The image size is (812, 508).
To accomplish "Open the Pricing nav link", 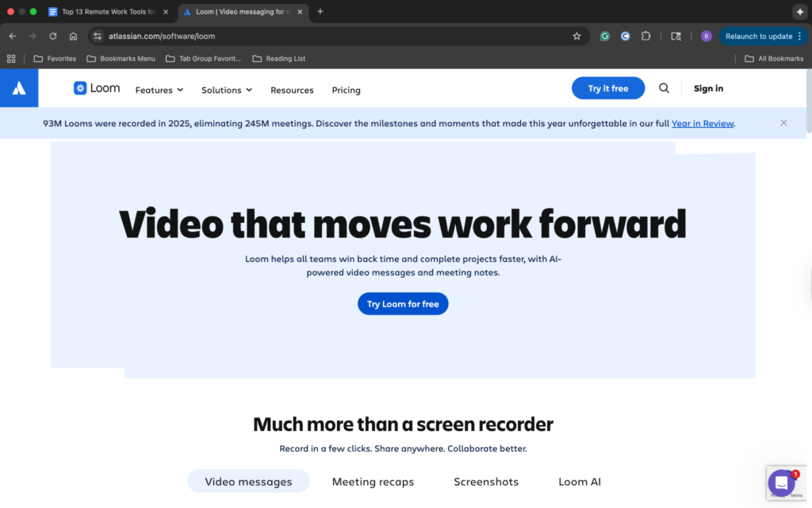I will (x=346, y=90).
